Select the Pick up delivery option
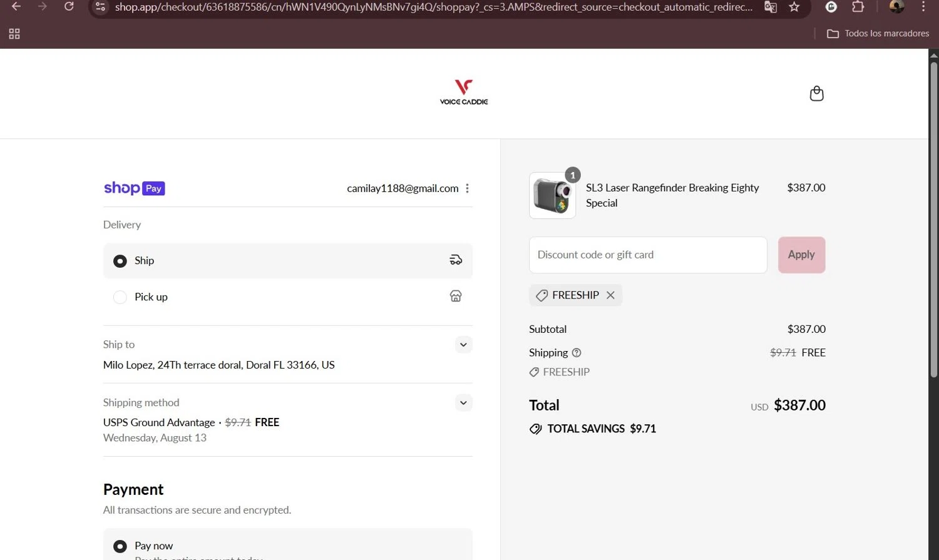Image resolution: width=939 pixels, height=560 pixels. [x=288, y=297]
